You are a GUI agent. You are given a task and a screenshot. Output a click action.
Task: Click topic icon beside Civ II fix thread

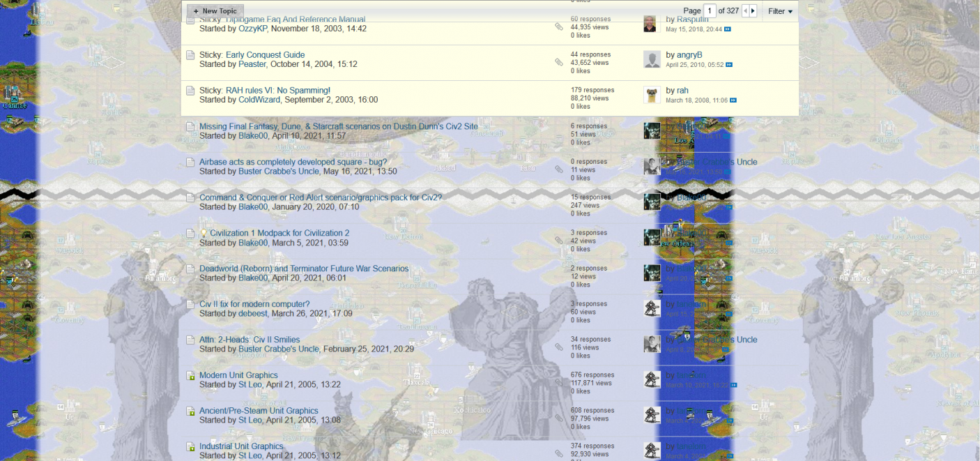pyautogui.click(x=190, y=304)
